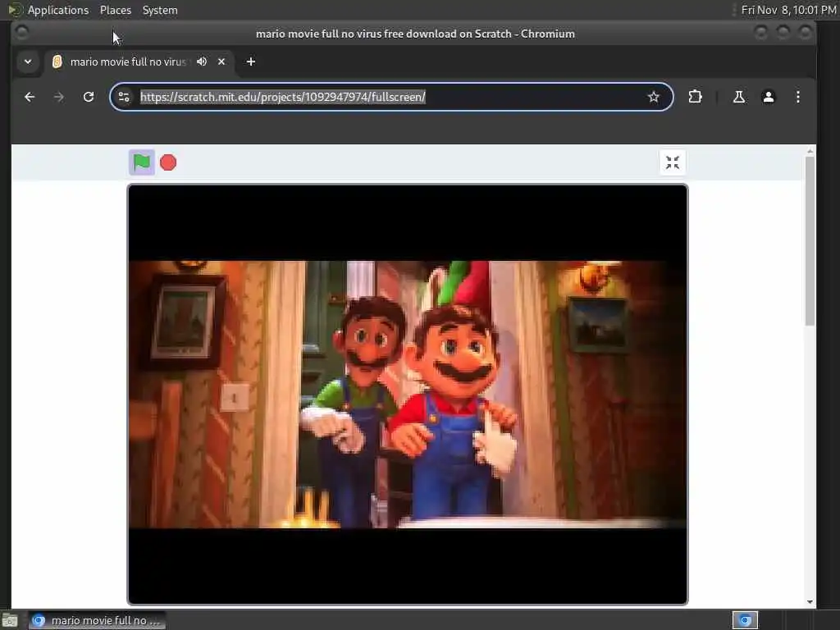Click the page vertical scrollbar thumb
The image size is (840, 630).
[x=810, y=240]
